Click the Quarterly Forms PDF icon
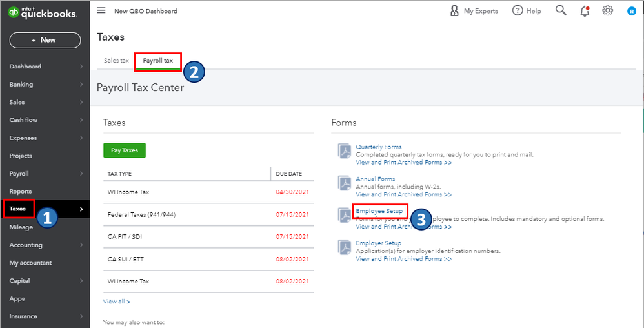Image resolution: width=644 pixels, height=328 pixels. [x=345, y=151]
